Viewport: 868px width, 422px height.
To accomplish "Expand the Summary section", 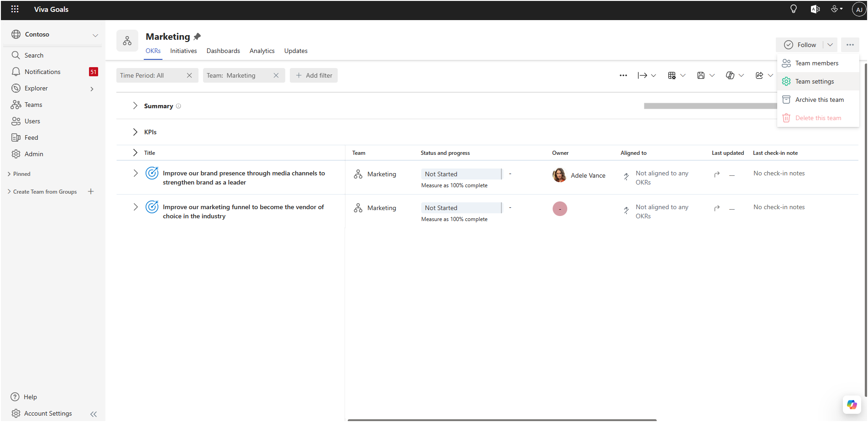I will coord(135,105).
